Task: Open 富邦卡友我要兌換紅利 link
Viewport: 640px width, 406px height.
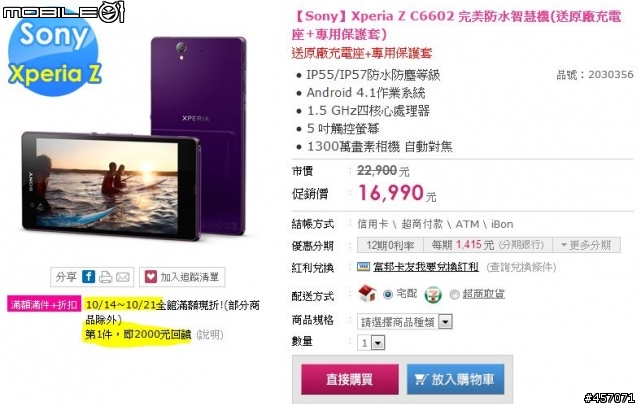Action: (426, 267)
